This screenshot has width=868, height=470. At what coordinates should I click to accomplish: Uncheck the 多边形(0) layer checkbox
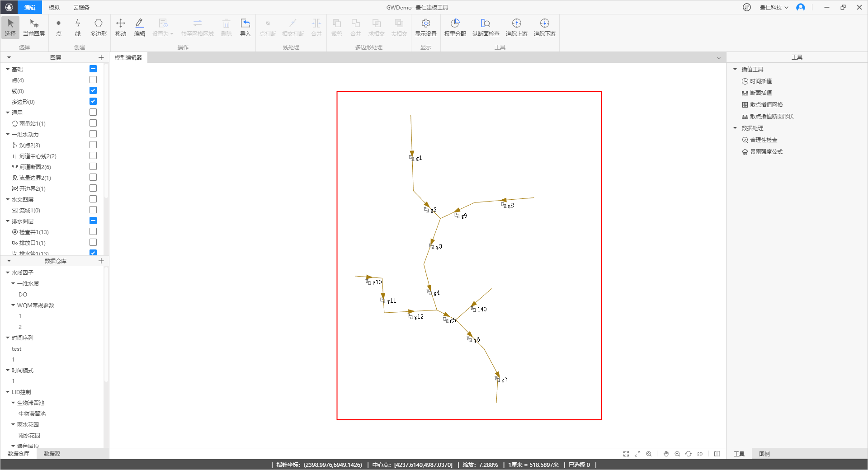(x=93, y=102)
